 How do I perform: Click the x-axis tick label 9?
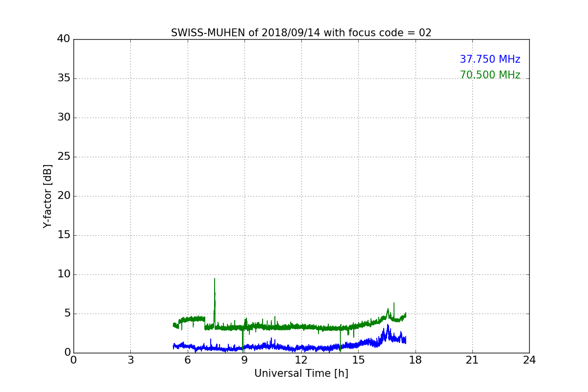point(245,360)
